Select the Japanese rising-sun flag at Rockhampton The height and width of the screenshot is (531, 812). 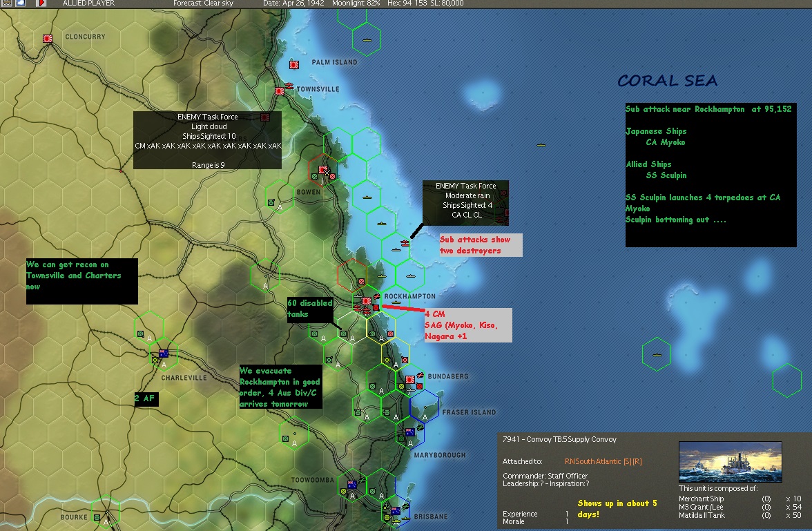pos(367,301)
